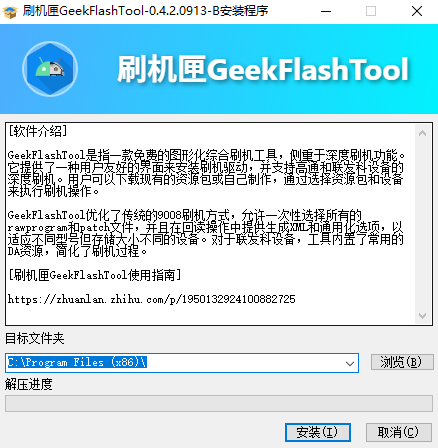
Task: Click the [软件介绍] heading line
Action: [37, 131]
